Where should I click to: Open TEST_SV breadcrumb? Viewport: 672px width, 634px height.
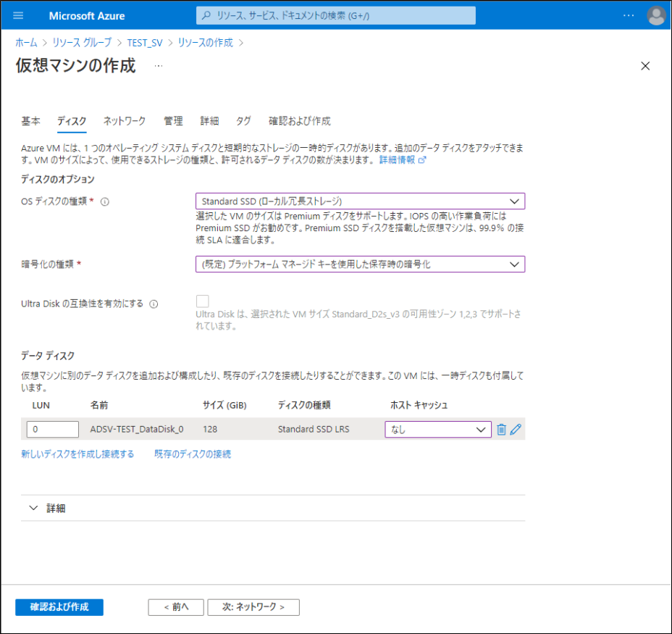click(x=145, y=43)
